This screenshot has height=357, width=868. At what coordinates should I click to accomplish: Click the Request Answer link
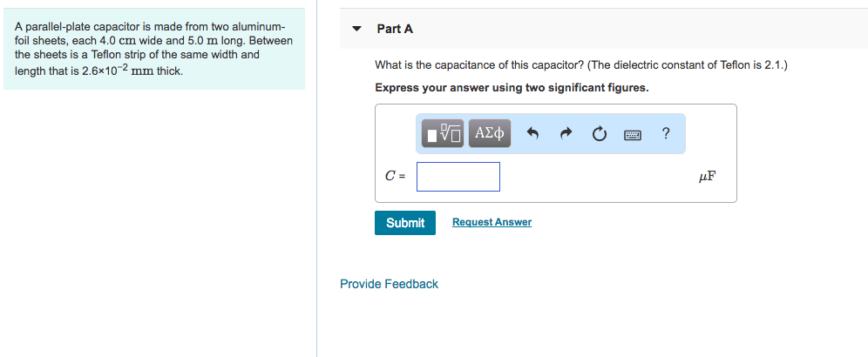[x=492, y=222]
